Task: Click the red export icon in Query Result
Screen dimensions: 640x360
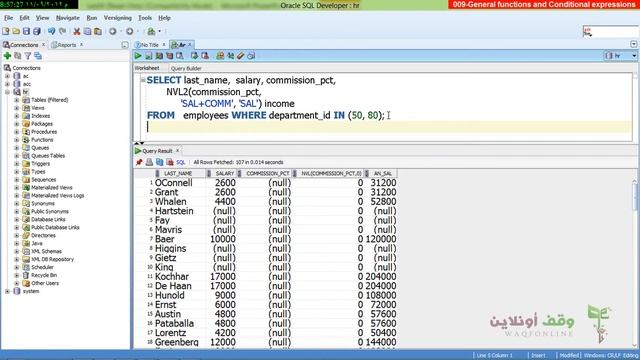Action: point(170,162)
